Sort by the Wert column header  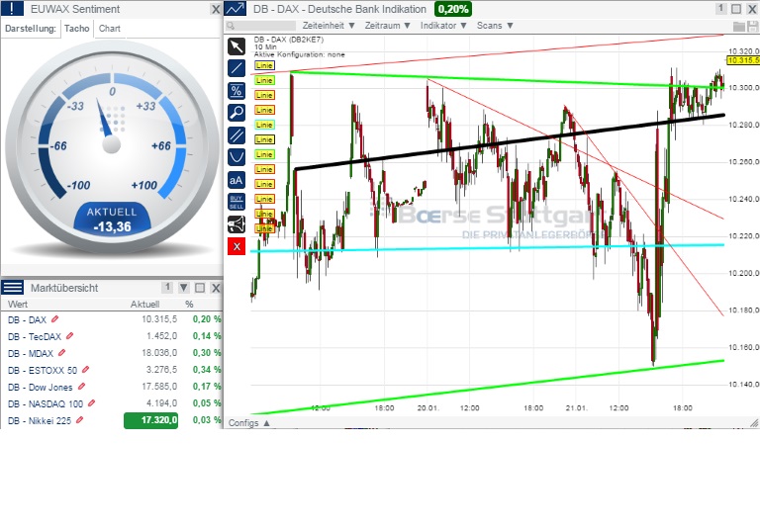[18, 305]
